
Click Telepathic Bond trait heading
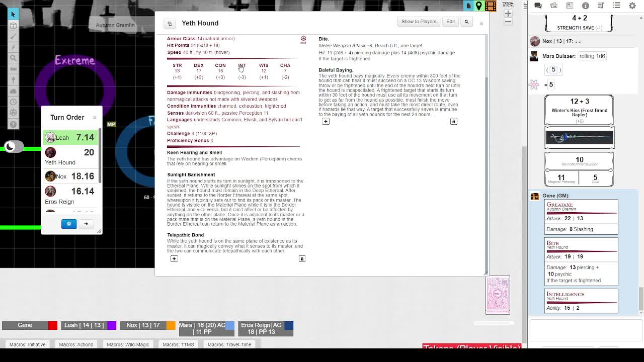click(x=185, y=235)
